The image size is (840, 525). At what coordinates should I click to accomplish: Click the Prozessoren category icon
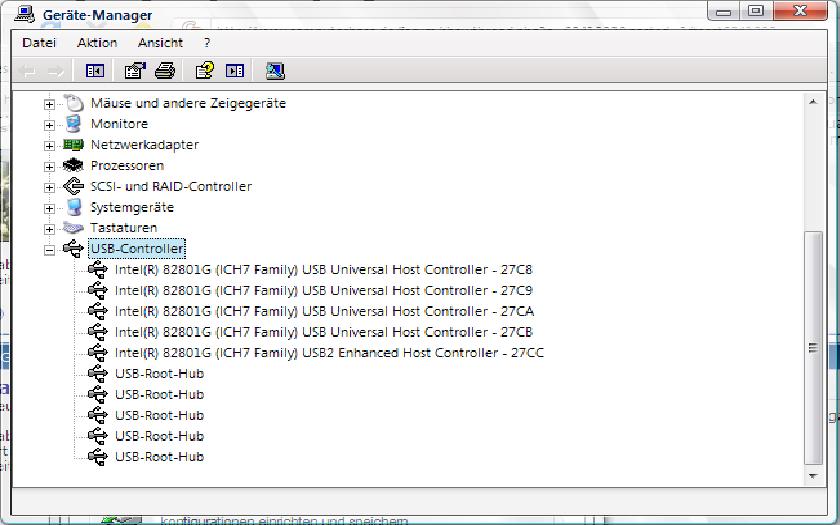[x=74, y=165]
